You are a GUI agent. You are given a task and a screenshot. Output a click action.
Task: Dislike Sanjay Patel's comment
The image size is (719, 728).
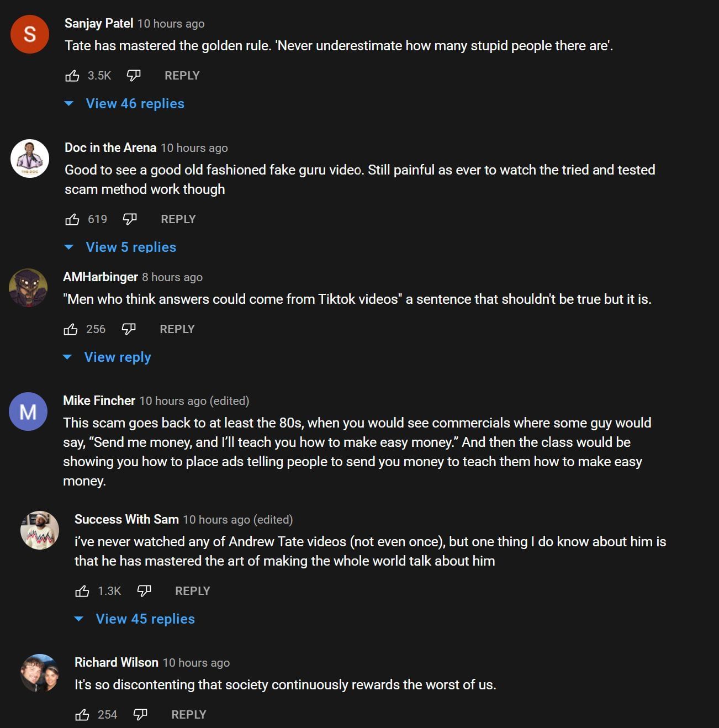click(134, 76)
